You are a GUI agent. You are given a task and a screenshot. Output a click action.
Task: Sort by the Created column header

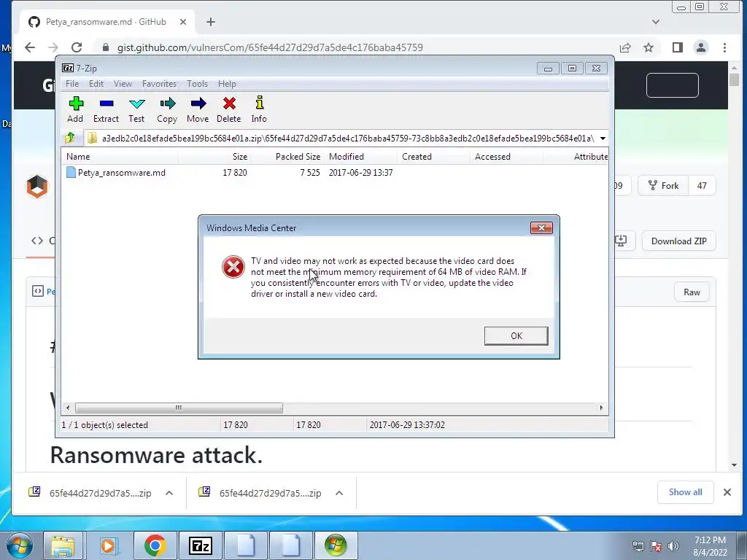(433, 157)
